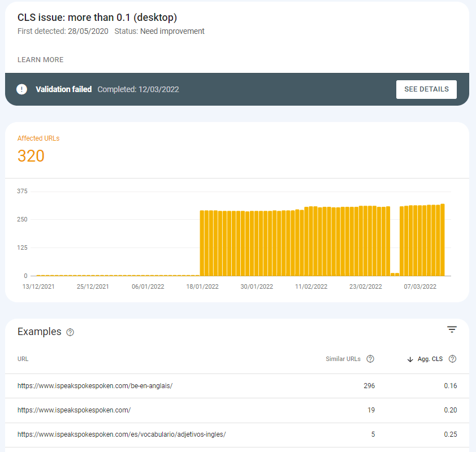Click the 11/02/2022 chart date label
The width and height of the screenshot is (476, 452).
click(311, 286)
